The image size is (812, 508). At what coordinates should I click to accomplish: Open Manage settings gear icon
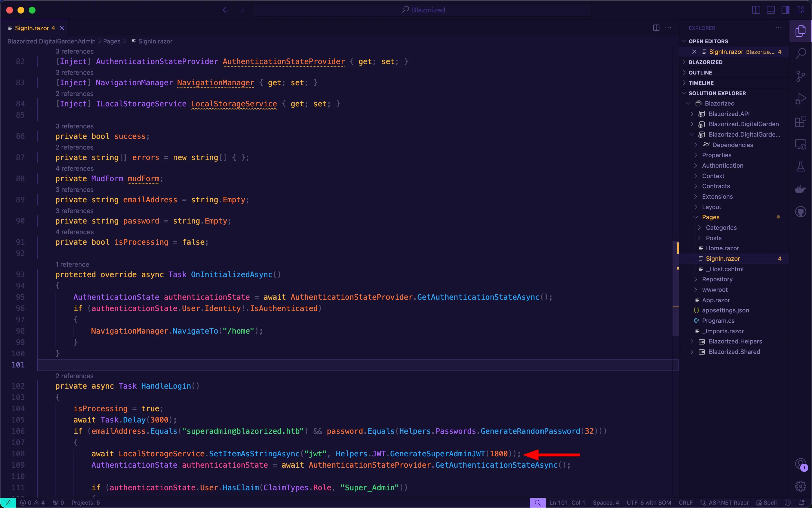[801, 486]
